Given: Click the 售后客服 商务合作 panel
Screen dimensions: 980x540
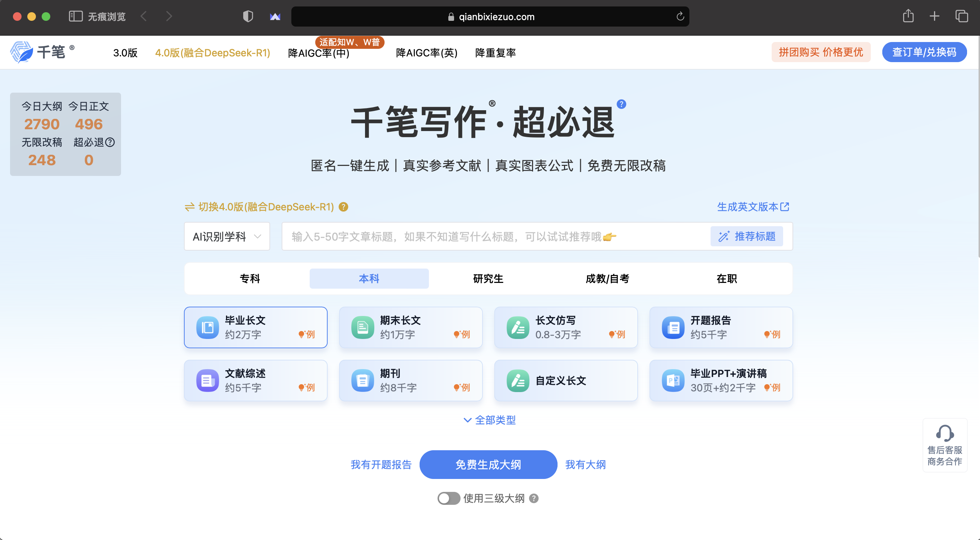Looking at the screenshot, I should tap(945, 445).
